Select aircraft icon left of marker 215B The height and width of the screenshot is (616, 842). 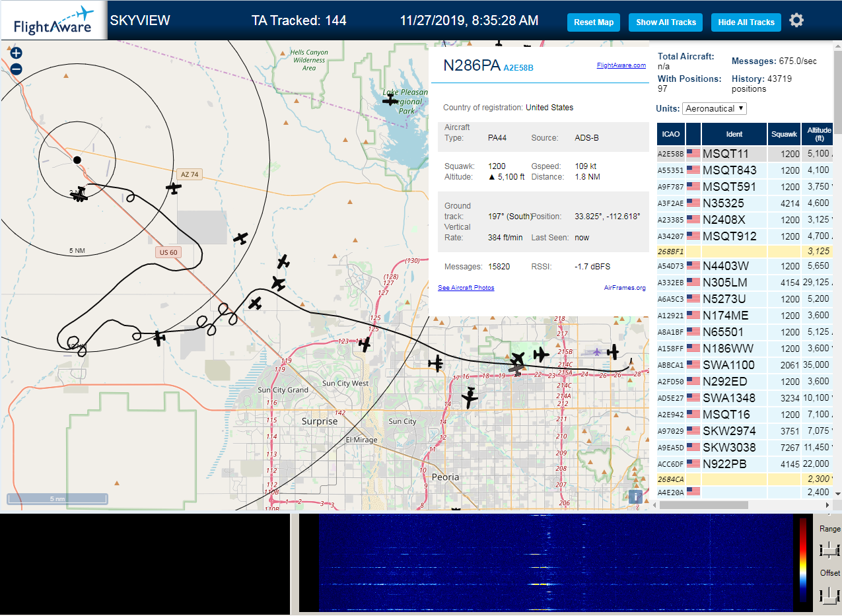(x=541, y=354)
